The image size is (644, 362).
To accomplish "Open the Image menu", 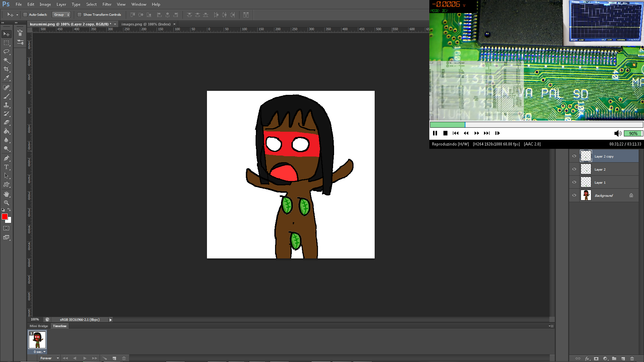I will pos(45,4).
